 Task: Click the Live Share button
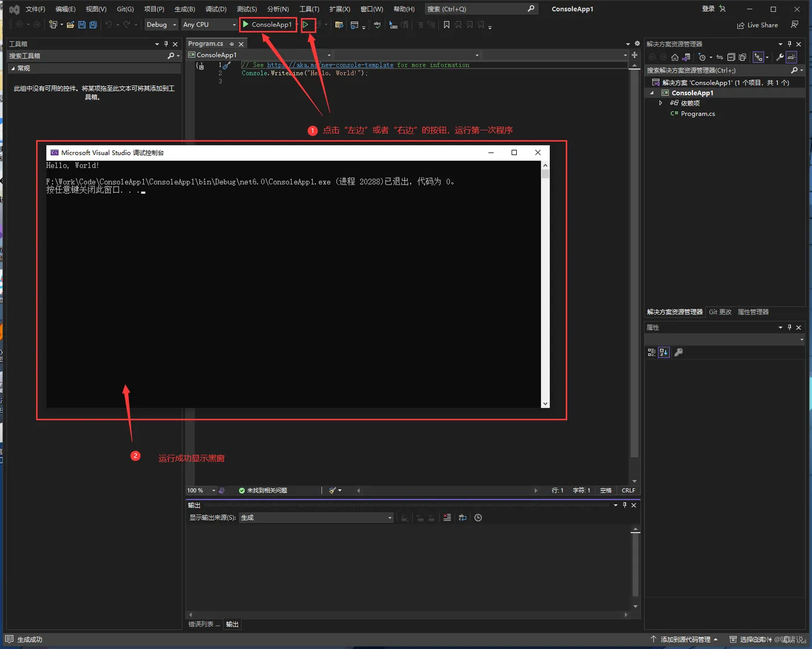[757, 25]
